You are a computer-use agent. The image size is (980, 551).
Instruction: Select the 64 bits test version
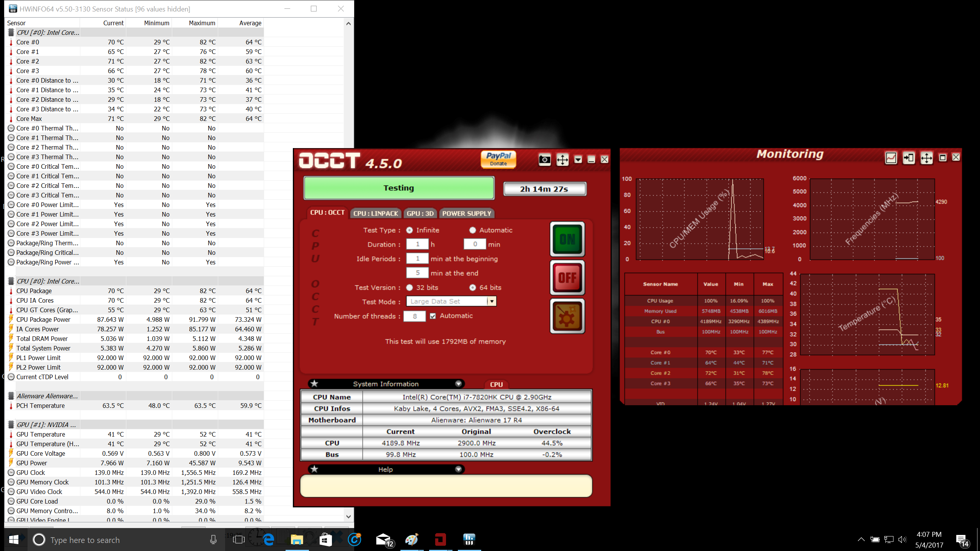pos(473,287)
